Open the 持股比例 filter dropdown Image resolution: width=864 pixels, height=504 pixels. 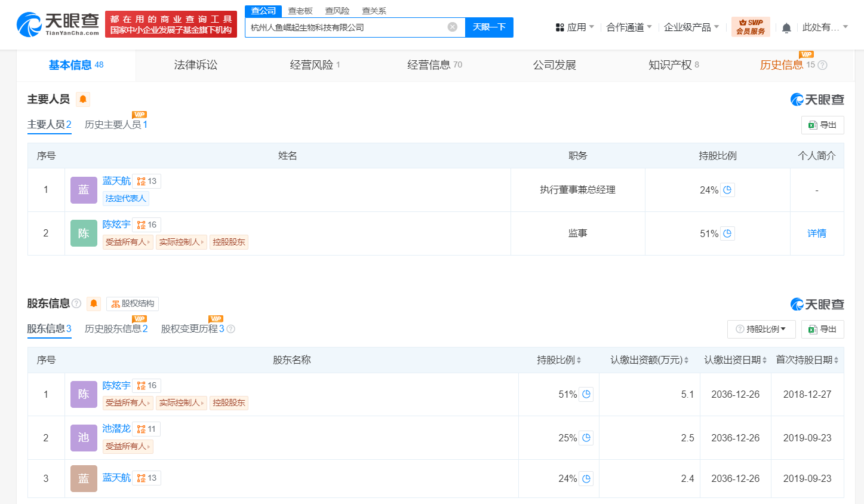coord(761,329)
